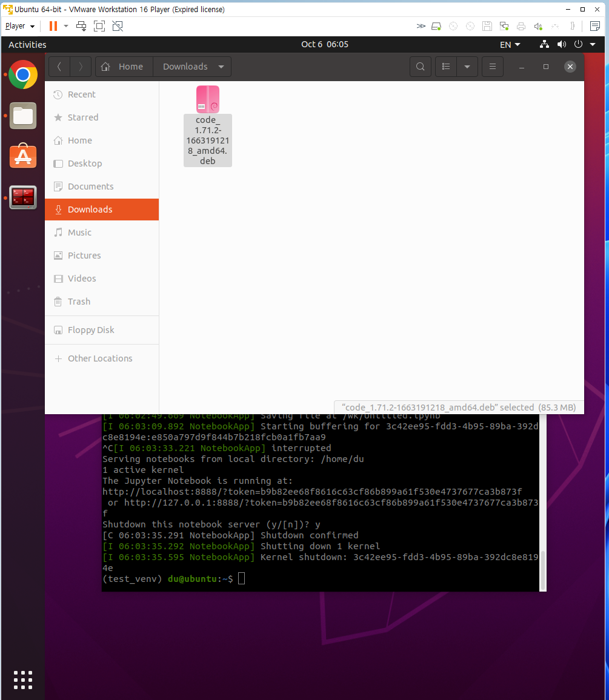Expand the system menu arrow
The height and width of the screenshot is (700, 609).
593,44
